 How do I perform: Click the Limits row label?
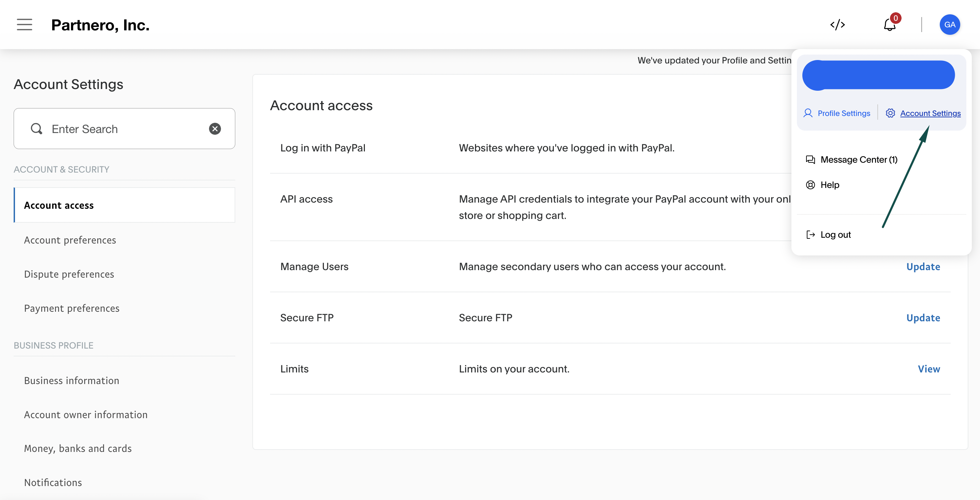pyautogui.click(x=294, y=369)
